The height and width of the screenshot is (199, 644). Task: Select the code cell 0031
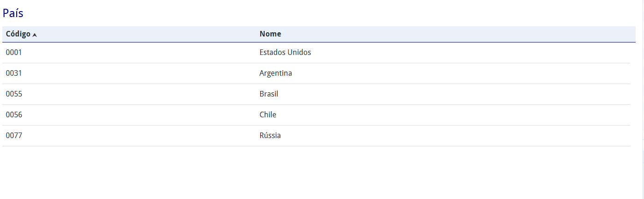(x=14, y=73)
